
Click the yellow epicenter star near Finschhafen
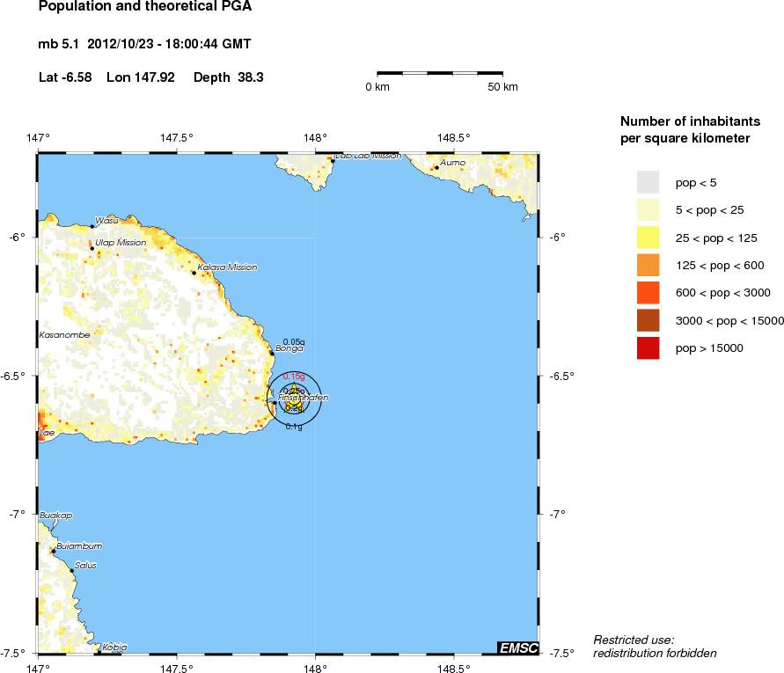click(x=294, y=399)
